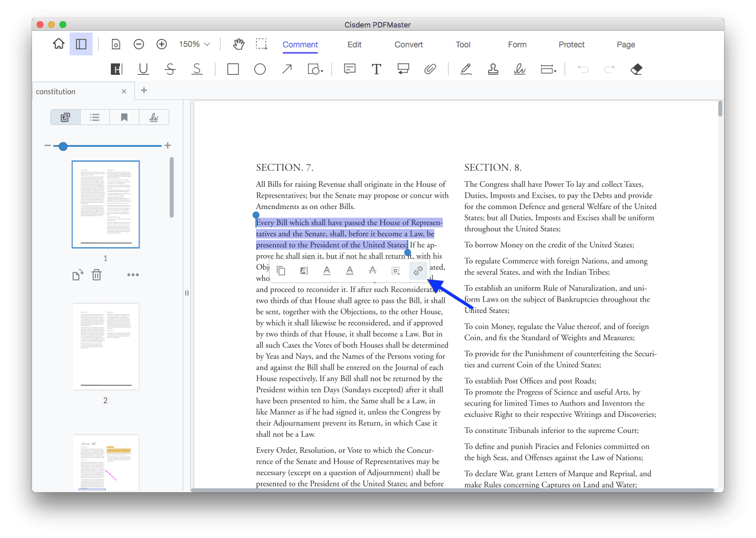Click the document vertical scrollbar
This screenshot has height=538, width=756.
pyautogui.click(x=721, y=109)
